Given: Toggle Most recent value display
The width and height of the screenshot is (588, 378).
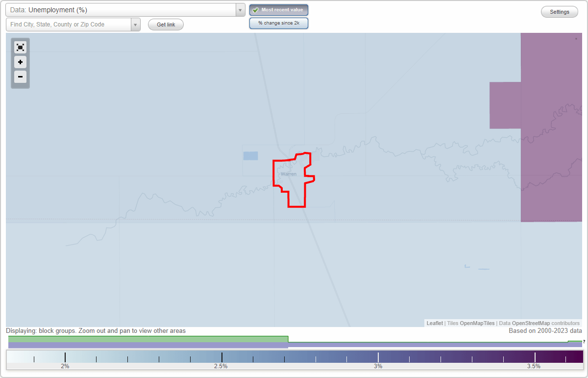Looking at the screenshot, I should pyautogui.click(x=278, y=9).
